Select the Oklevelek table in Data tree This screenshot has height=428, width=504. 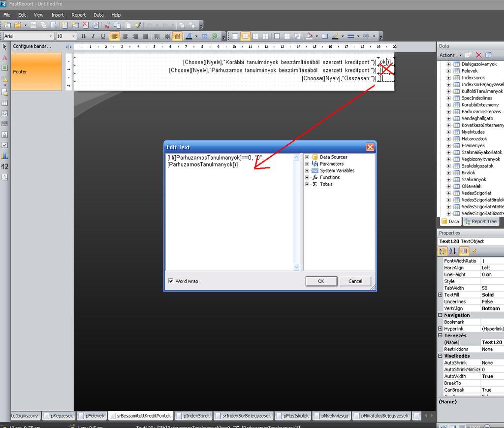tap(472, 186)
